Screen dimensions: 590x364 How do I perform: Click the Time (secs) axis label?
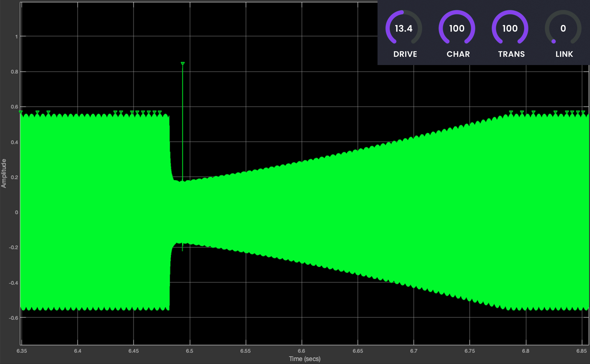(x=305, y=359)
